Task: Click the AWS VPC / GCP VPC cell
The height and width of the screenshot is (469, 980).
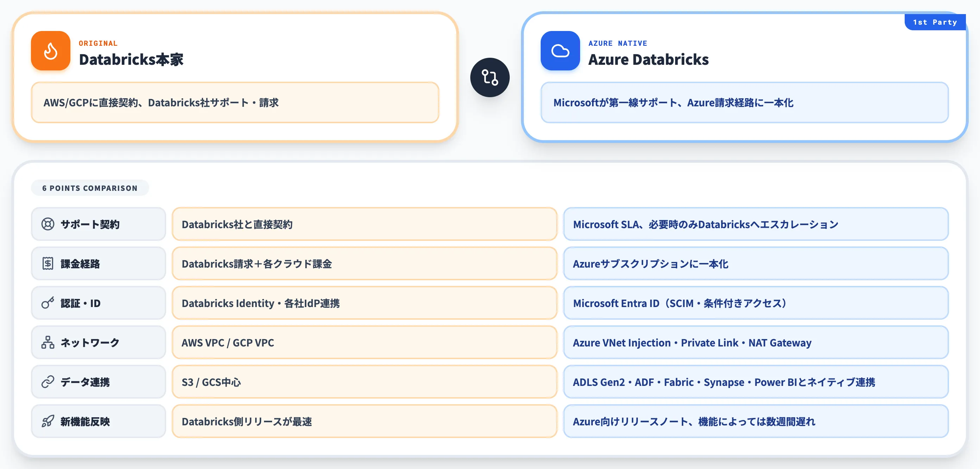Action: [x=364, y=342]
